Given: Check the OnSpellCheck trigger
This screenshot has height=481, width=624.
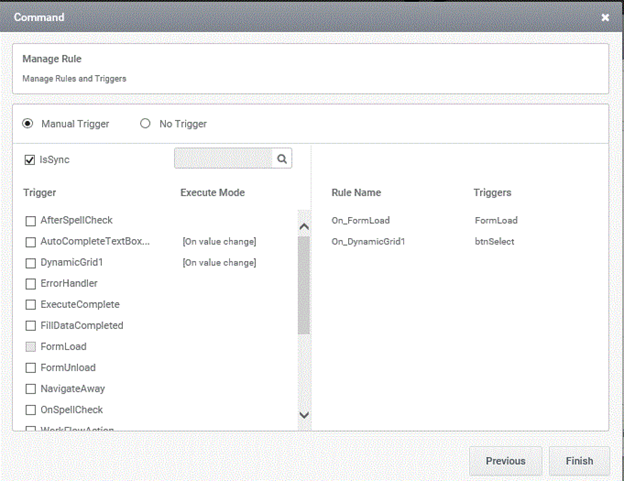Looking at the screenshot, I should tap(31, 410).
